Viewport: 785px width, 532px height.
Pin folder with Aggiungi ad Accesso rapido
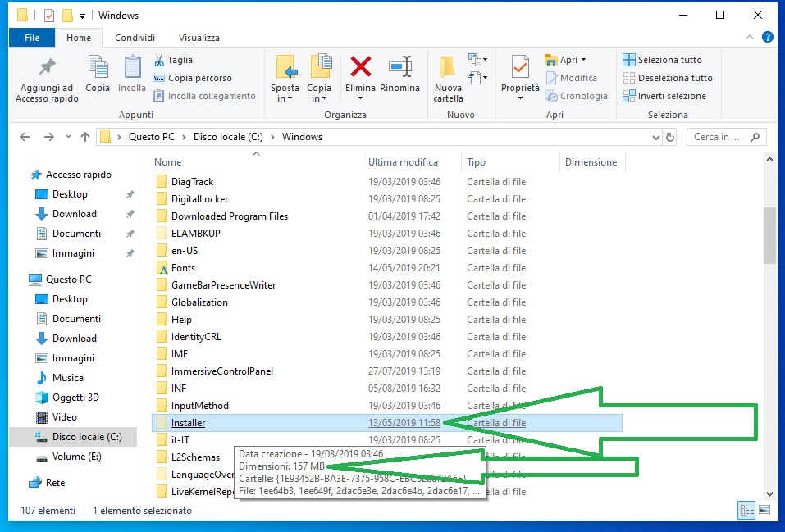[47, 79]
